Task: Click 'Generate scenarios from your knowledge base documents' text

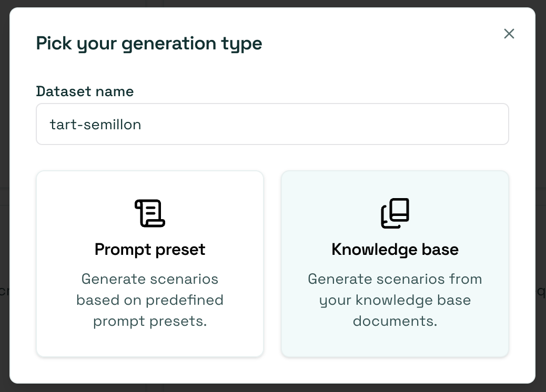Action: [x=395, y=300]
